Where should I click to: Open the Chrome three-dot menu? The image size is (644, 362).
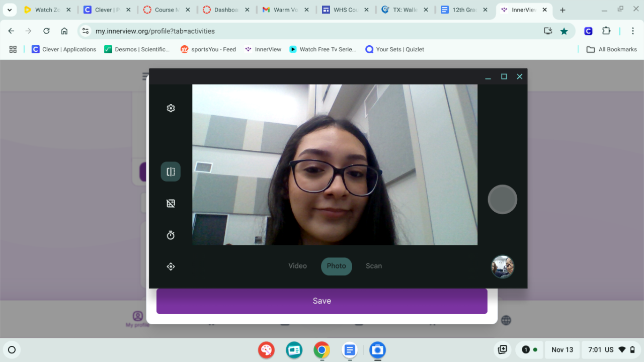633,31
